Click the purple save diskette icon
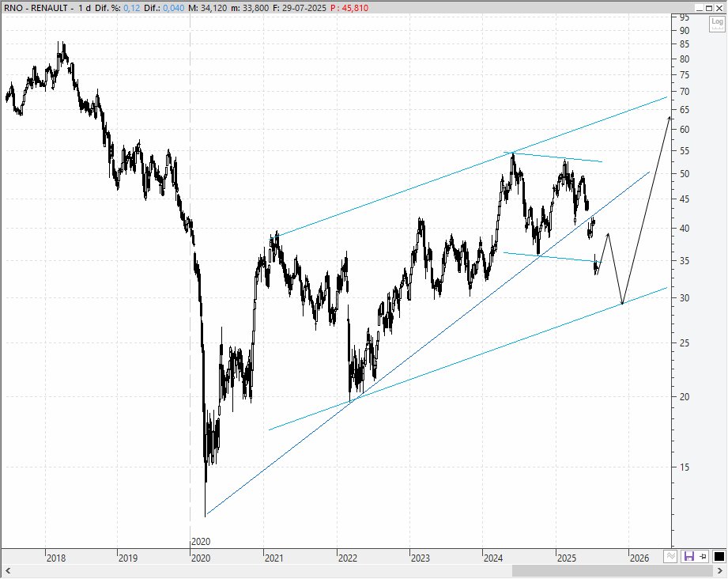 pos(688,556)
